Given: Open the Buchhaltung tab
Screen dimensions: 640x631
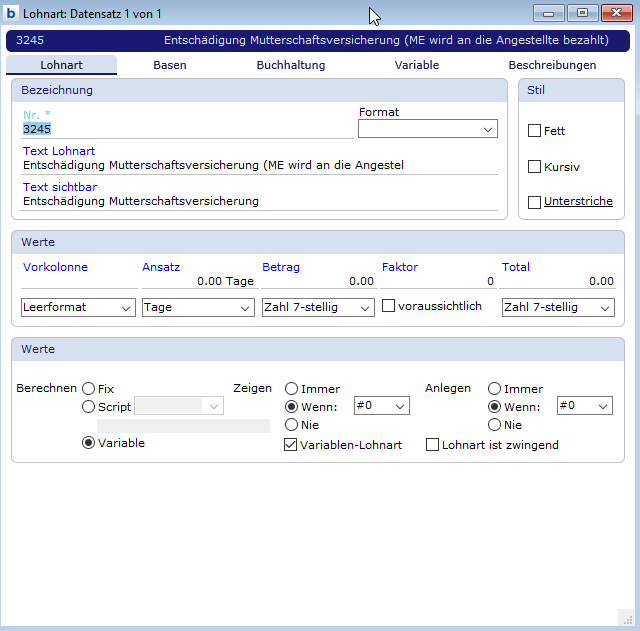Looking at the screenshot, I should (x=290, y=65).
